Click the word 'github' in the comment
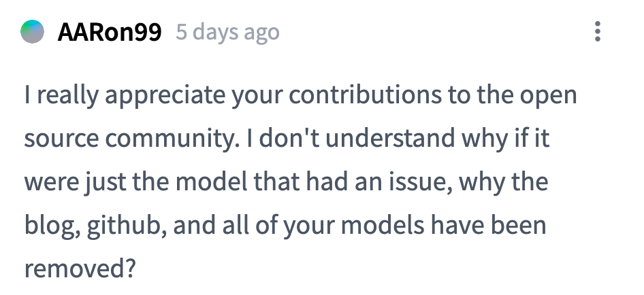644x295 pixels. (127, 226)
